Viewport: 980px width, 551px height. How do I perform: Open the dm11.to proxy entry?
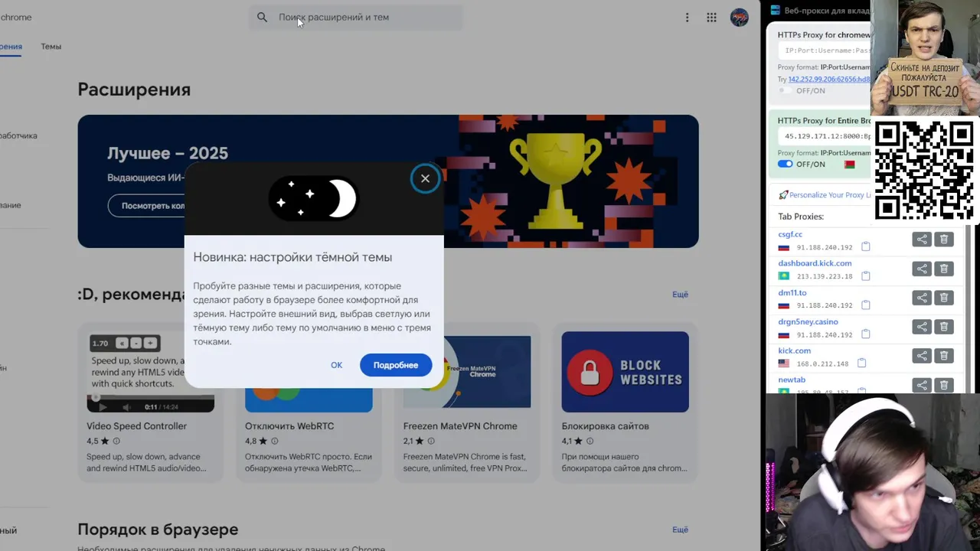click(x=792, y=292)
